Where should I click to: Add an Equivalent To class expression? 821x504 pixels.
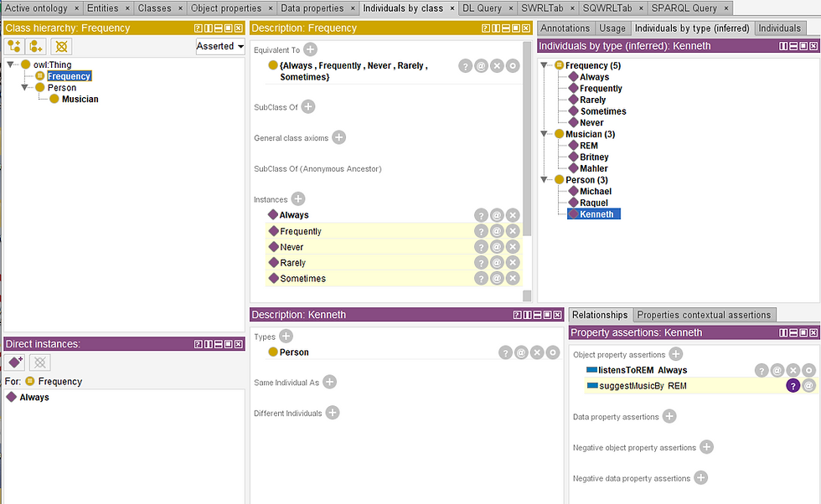pyautogui.click(x=311, y=49)
